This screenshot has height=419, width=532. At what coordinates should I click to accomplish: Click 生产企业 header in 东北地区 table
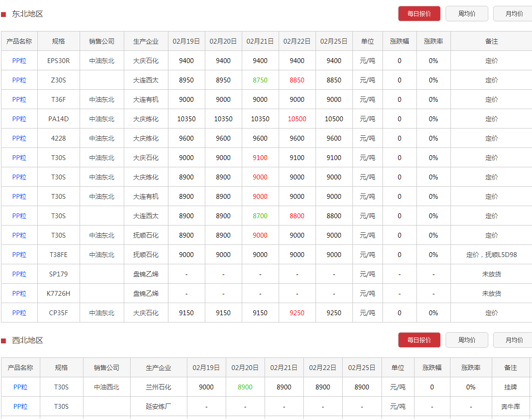146,41
